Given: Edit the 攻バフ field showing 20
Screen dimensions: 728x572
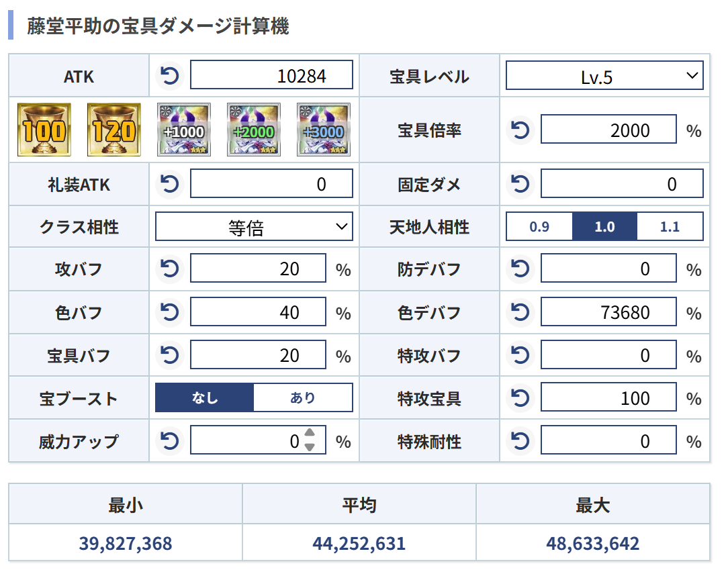Looking at the screenshot, I should [258, 268].
